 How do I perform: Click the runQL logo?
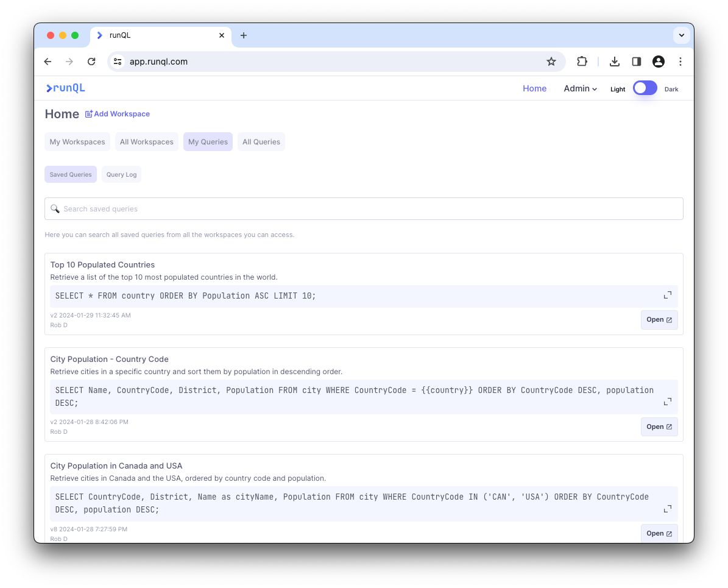point(65,88)
